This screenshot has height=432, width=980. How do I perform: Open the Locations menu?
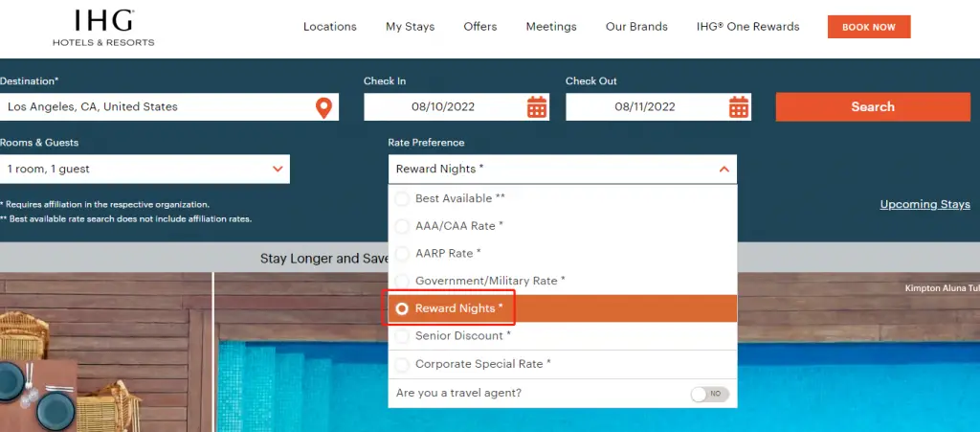330,27
